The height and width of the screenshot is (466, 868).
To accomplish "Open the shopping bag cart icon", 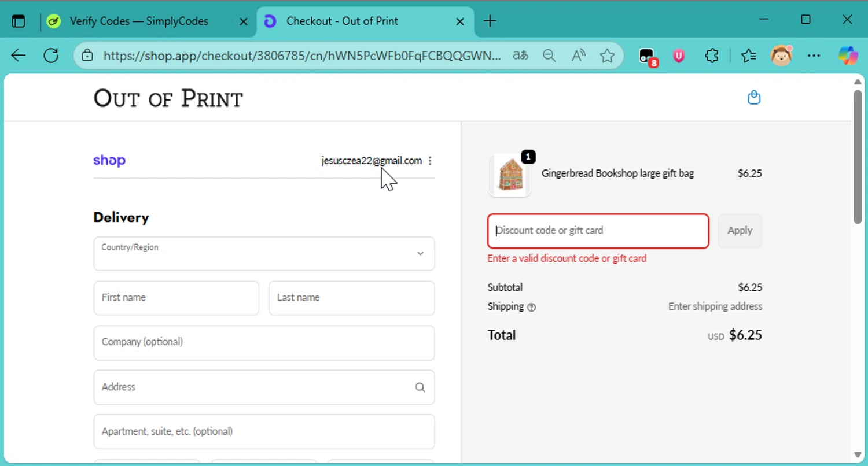I will tap(754, 97).
